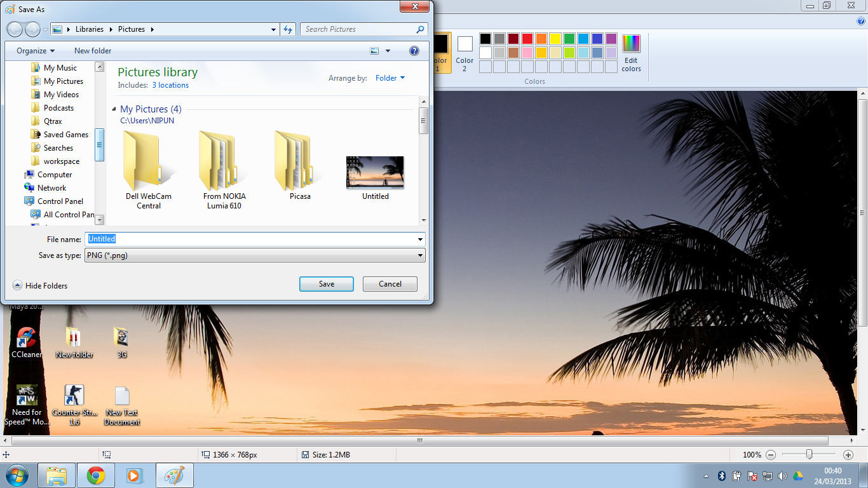Open the volume speaker tray icon
This screenshot has height=488, width=868.
point(782,476)
